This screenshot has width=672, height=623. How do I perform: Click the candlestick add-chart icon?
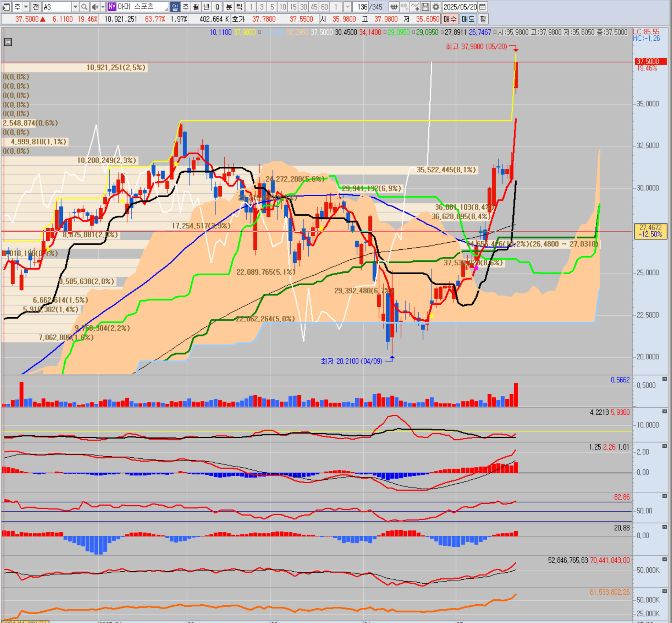click(x=404, y=7)
